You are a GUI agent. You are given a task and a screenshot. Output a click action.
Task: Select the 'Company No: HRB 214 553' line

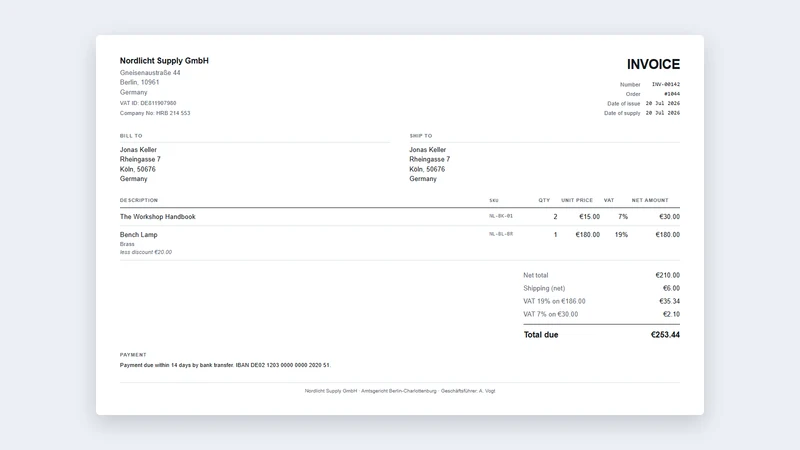point(155,113)
